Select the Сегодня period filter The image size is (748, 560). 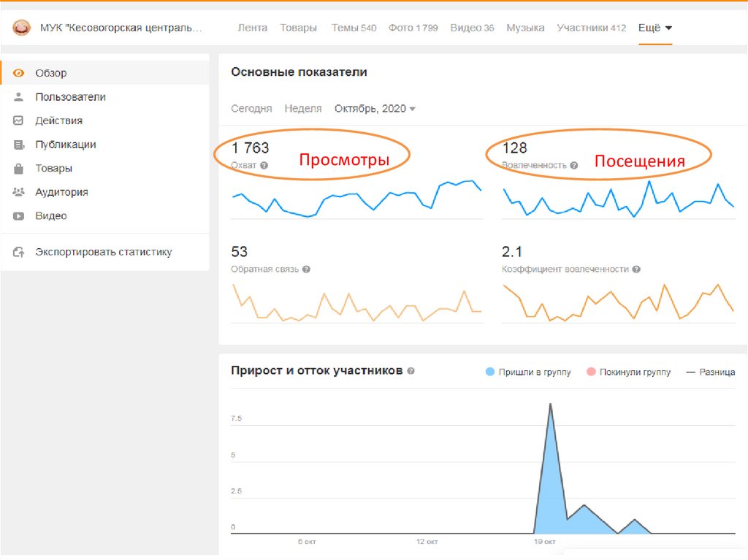click(251, 109)
